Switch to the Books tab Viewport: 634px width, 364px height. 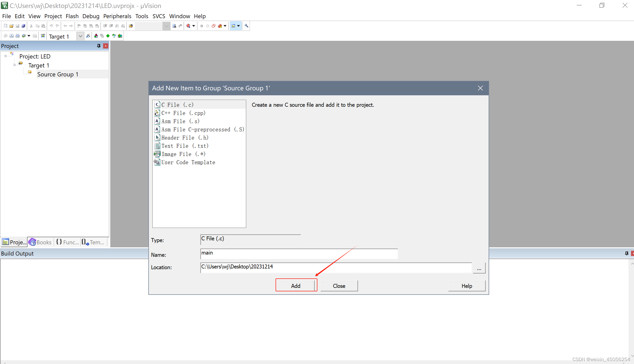click(40, 242)
